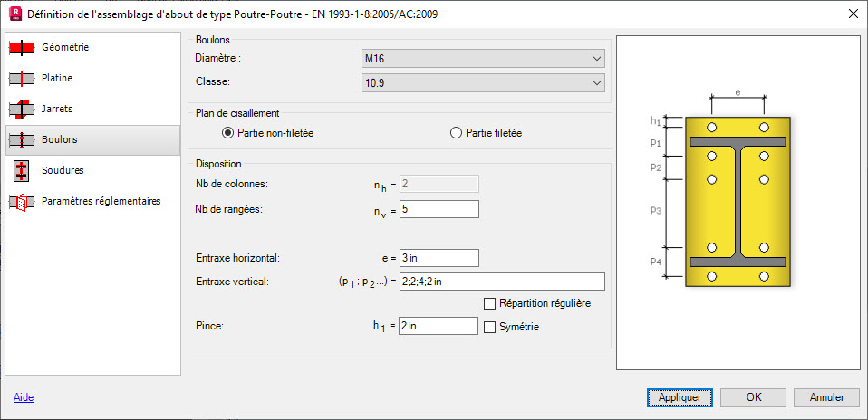Click the Entraxe vertical input field
The height and width of the screenshot is (420, 868).
point(502,282)
